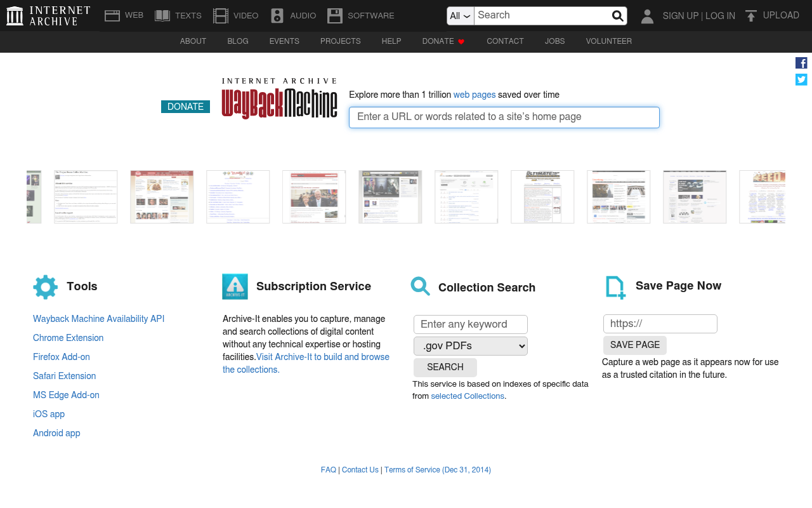This screenshot has width=812, height=508.
Task: Go to the Events page
Action: click(284, 41)
